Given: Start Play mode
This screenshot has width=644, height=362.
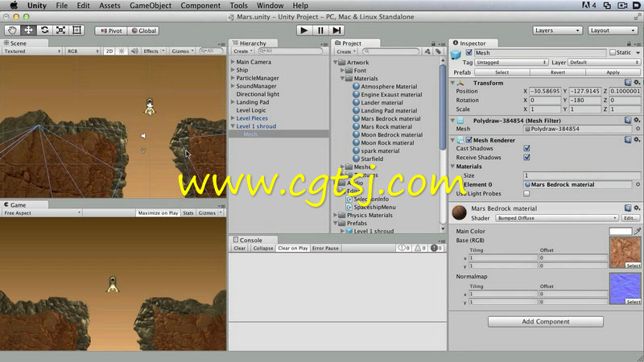Looking at the screenshot, I should click(304, 31).
